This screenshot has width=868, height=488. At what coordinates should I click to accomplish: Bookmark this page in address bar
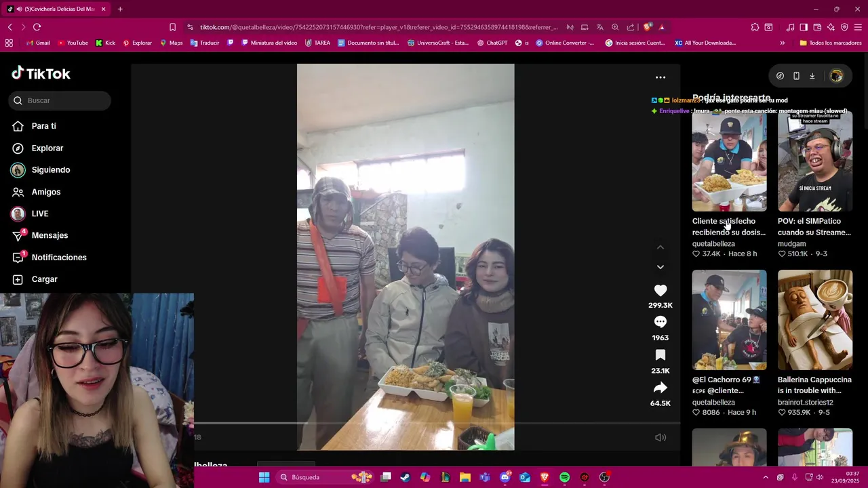pos(172,27)
